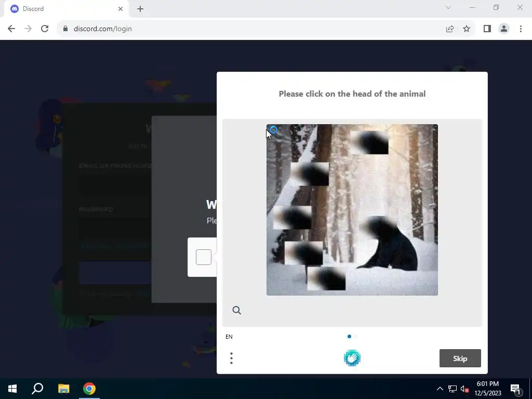This screenshot has height=399, width=532.
Task: Close the Discord tab
Action: (121, 9)
